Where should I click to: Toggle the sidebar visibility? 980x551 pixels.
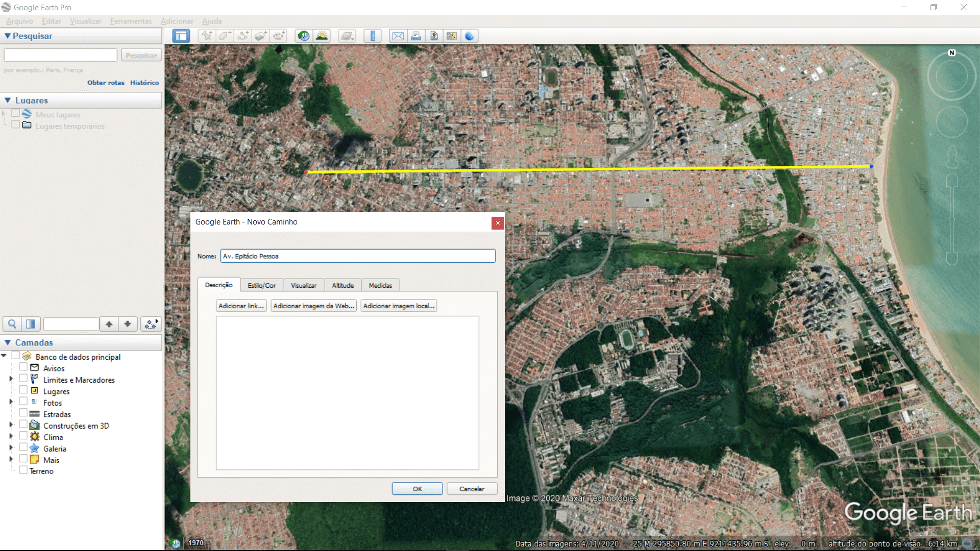pyautogui.click(x=181, y=36)
